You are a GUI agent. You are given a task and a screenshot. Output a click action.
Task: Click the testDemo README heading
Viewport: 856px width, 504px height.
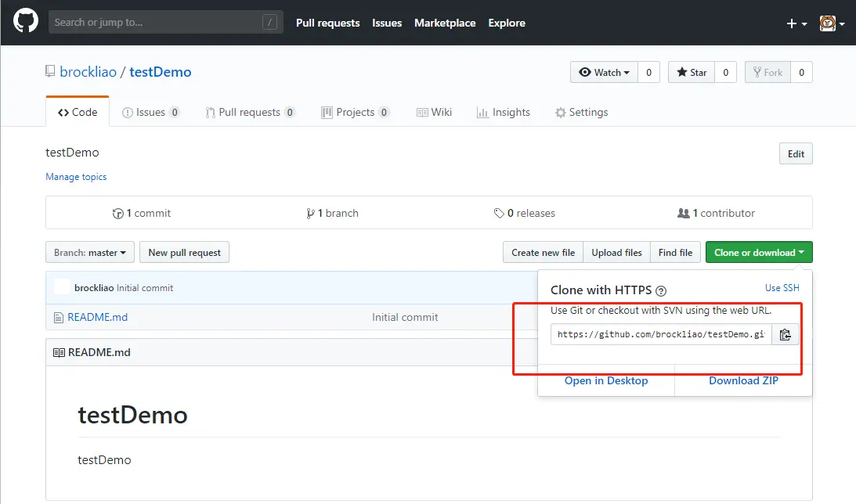(132, 415)
